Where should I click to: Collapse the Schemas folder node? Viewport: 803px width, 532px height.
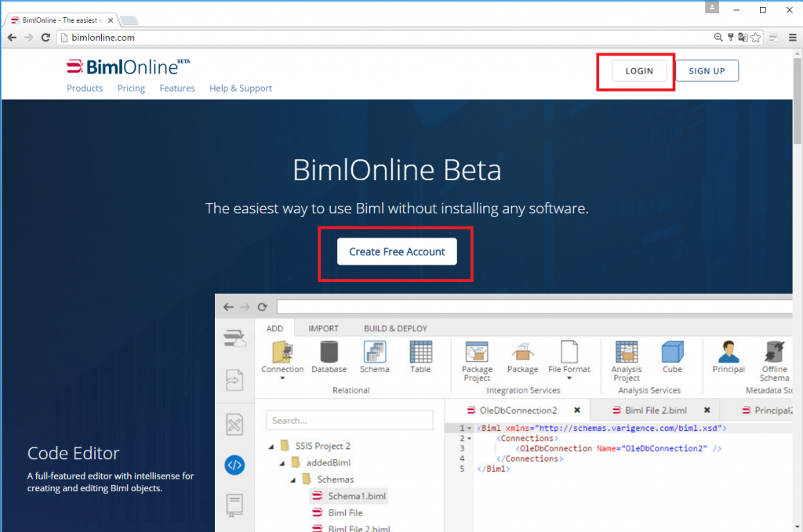click(x=293, y=480)
